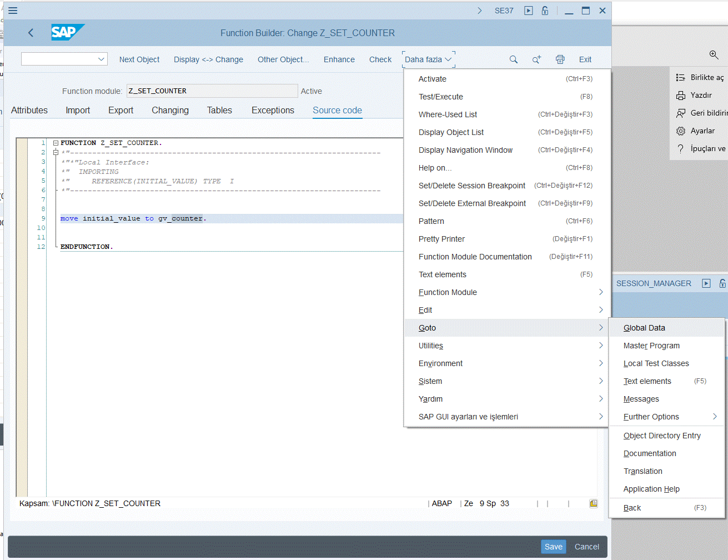Click the Enhance button

[339, 59]
